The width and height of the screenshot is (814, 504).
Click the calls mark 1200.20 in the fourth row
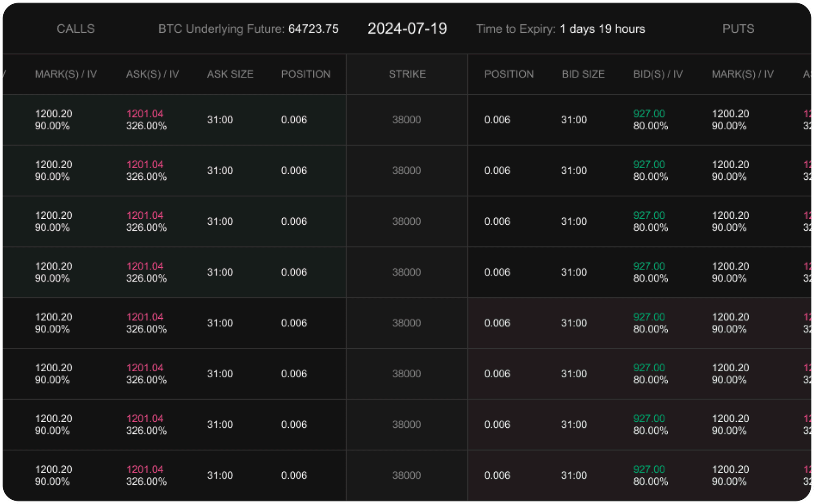[x=53, y=266]
